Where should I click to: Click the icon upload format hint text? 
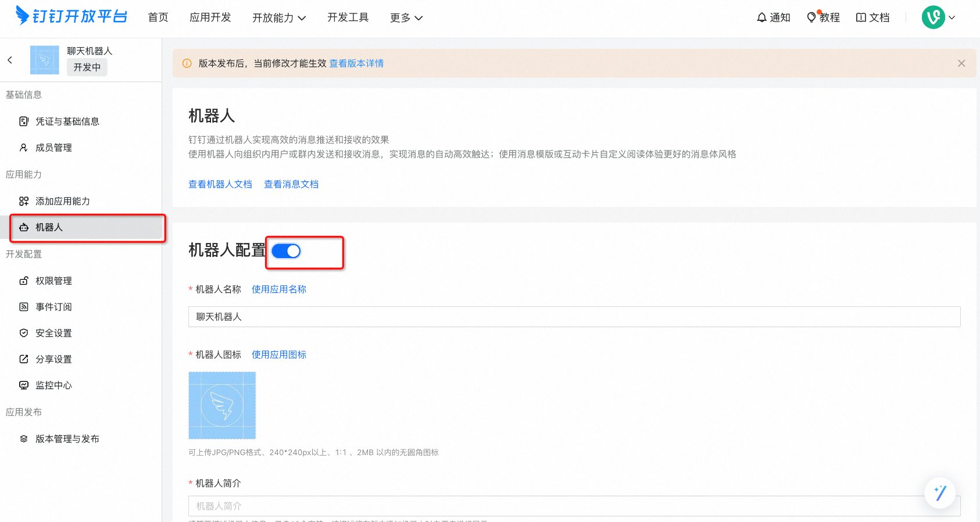(313, 452)
